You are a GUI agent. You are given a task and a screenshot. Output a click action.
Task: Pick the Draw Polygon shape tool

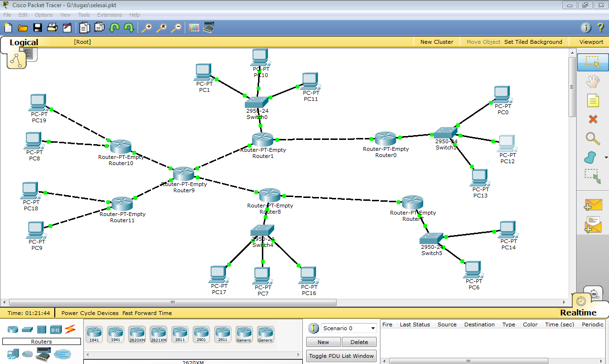(591, 157)
